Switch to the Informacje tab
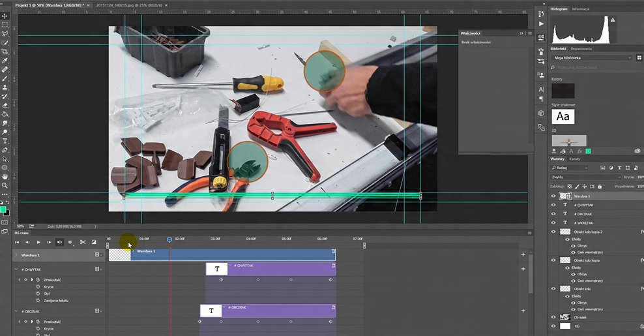 click(580, 9)
